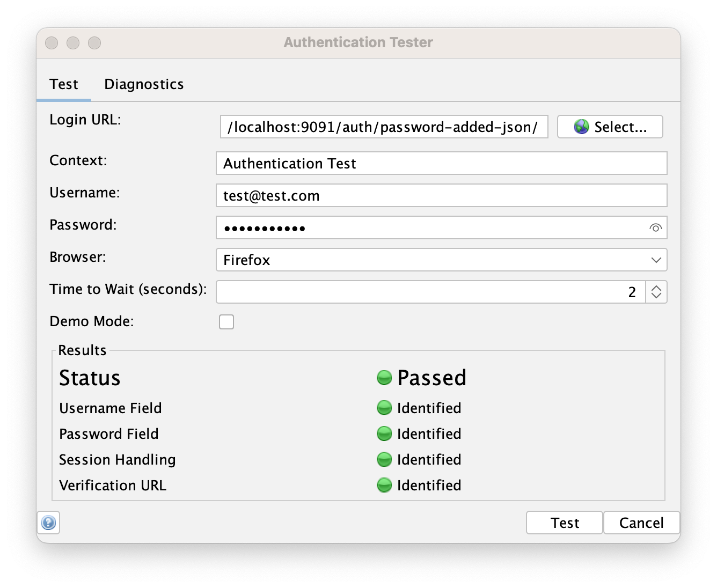Click Cancel to dismiss the dialog

point(641,523)
